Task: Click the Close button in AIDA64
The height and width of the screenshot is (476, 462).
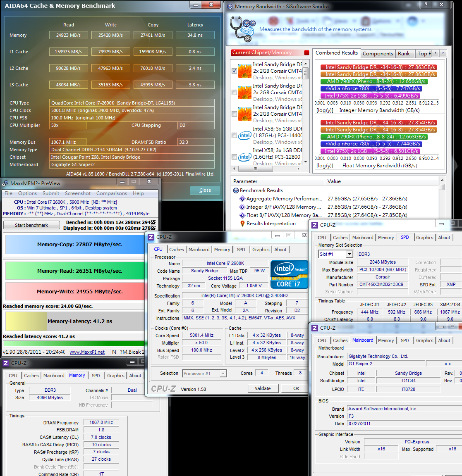Action: pos(205,190)
